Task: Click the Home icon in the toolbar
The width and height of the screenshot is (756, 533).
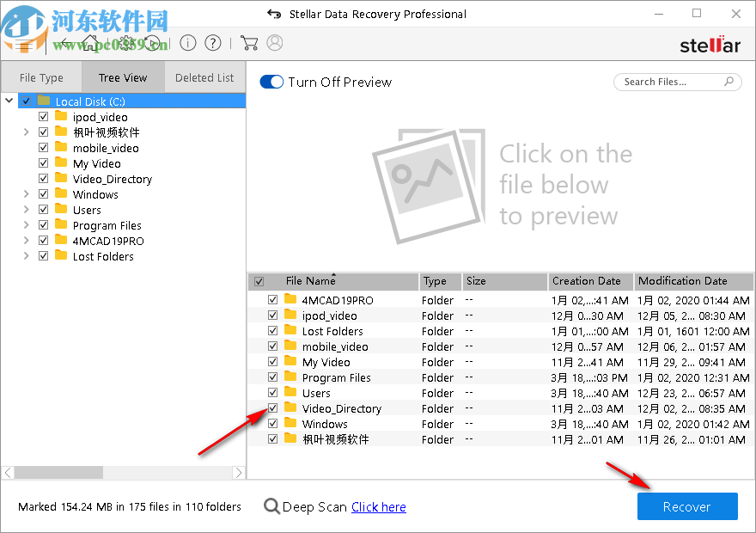Action: [x=90, y=42]
